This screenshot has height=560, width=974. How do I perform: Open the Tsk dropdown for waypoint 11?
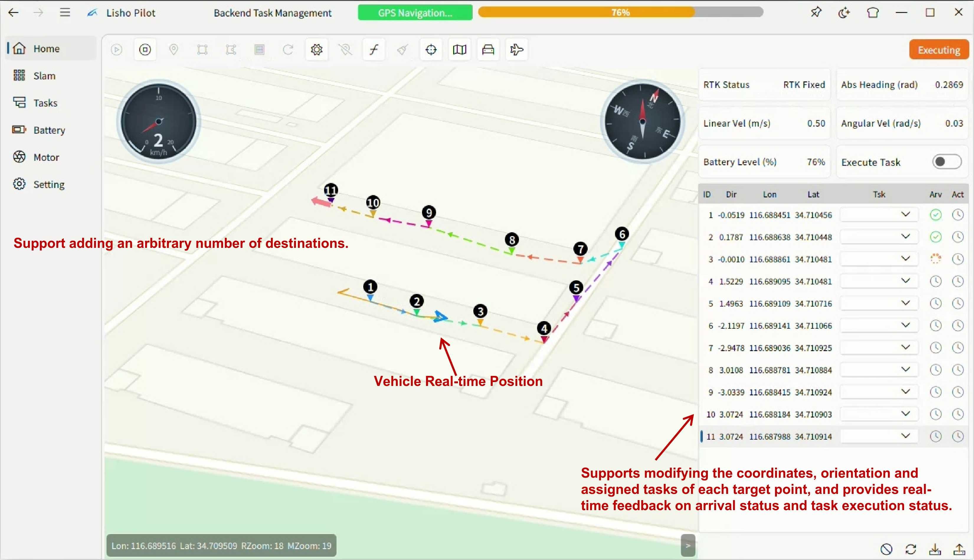coord(879,436)
